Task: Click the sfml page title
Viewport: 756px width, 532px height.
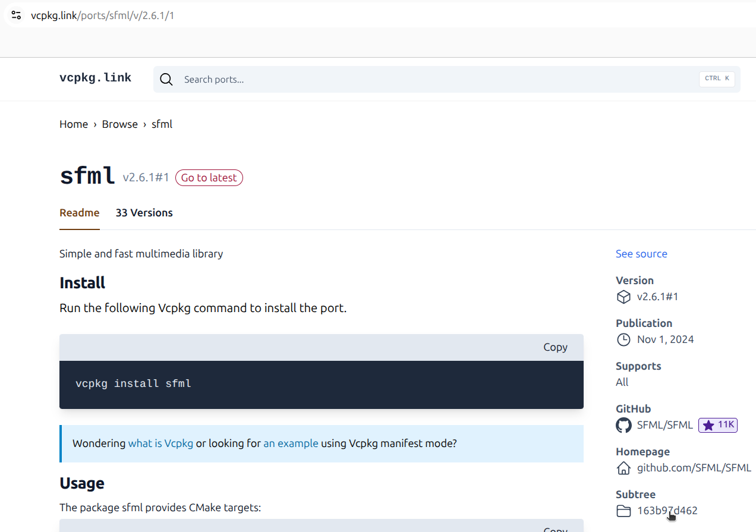Action: (87, 177)
